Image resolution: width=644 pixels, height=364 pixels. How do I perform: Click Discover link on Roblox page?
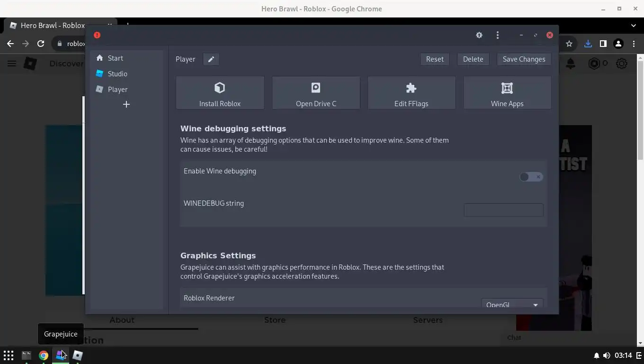click(66, 64)
